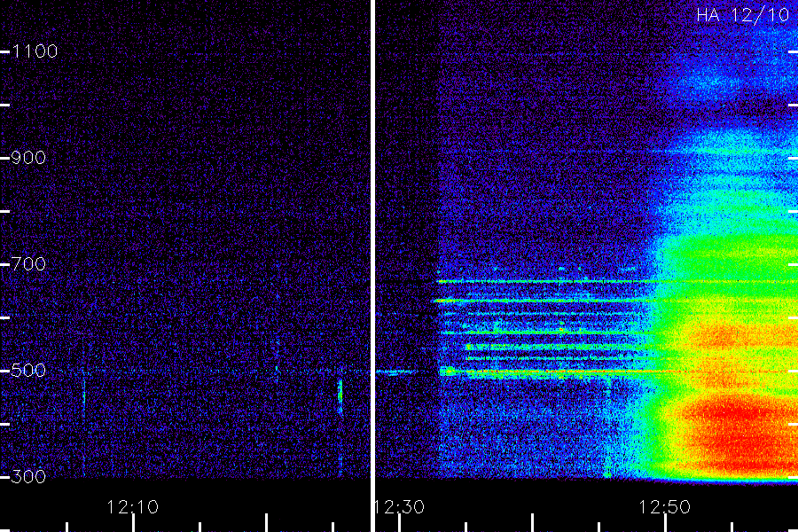Click the 12:50 time axis label
The image size is (798, 532).
tap(665, 507)
